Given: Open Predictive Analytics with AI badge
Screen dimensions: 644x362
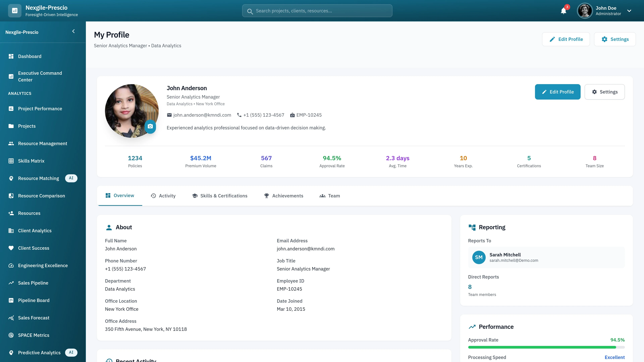Looking at the screenshot, I should (39, 352).
